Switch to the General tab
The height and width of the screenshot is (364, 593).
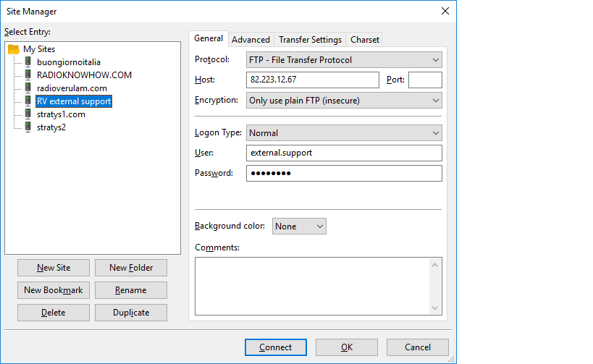pos(209,38)
